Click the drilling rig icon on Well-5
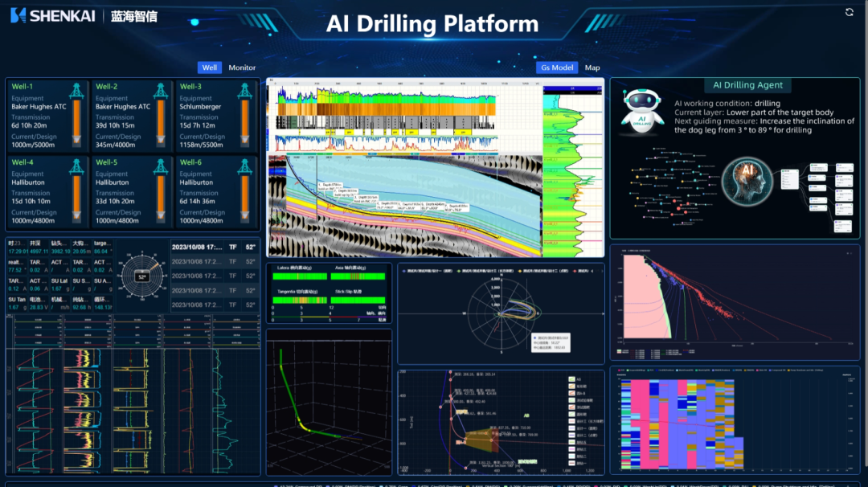868x487 pixels. tap(161, 166)
